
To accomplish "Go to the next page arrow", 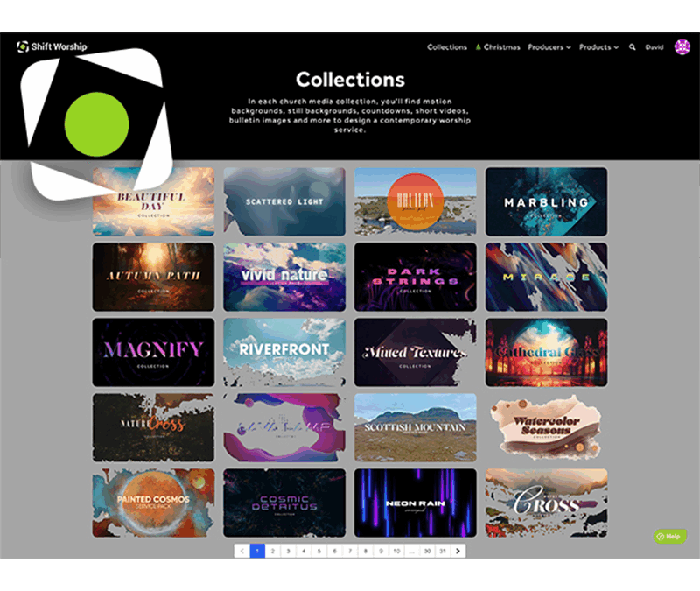I will tap(458, 551).
